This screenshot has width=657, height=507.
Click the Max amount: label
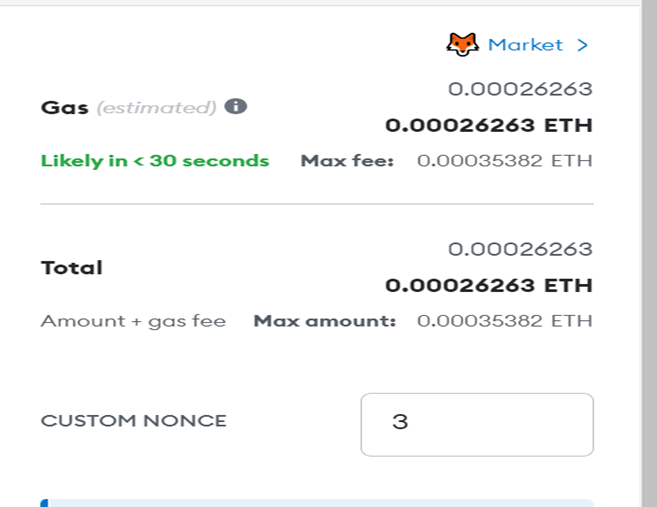325,321
